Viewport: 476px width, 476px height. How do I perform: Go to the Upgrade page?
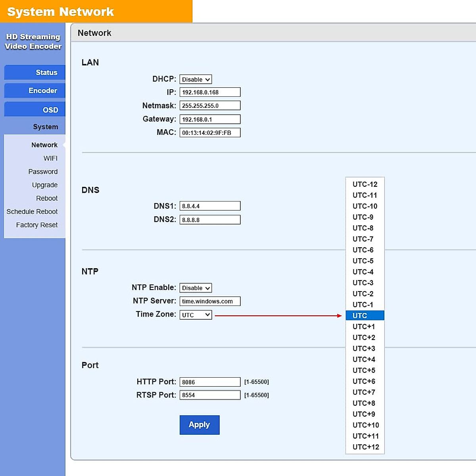pyautogui.click(x=45, y=185)
